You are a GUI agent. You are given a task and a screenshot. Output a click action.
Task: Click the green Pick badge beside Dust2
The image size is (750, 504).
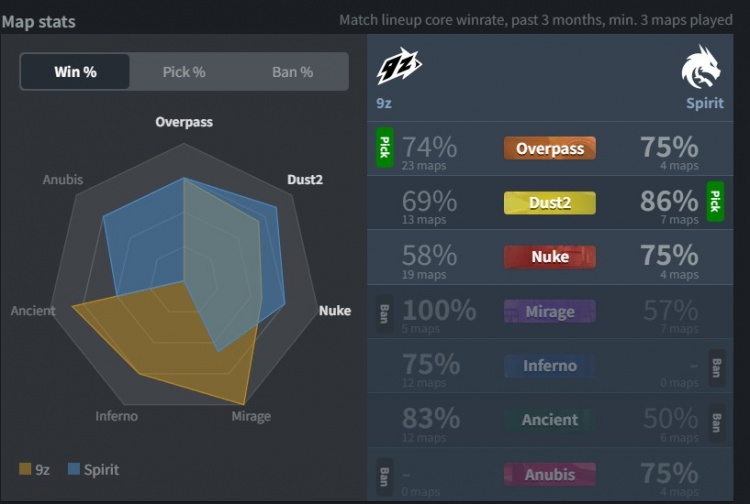715,202
